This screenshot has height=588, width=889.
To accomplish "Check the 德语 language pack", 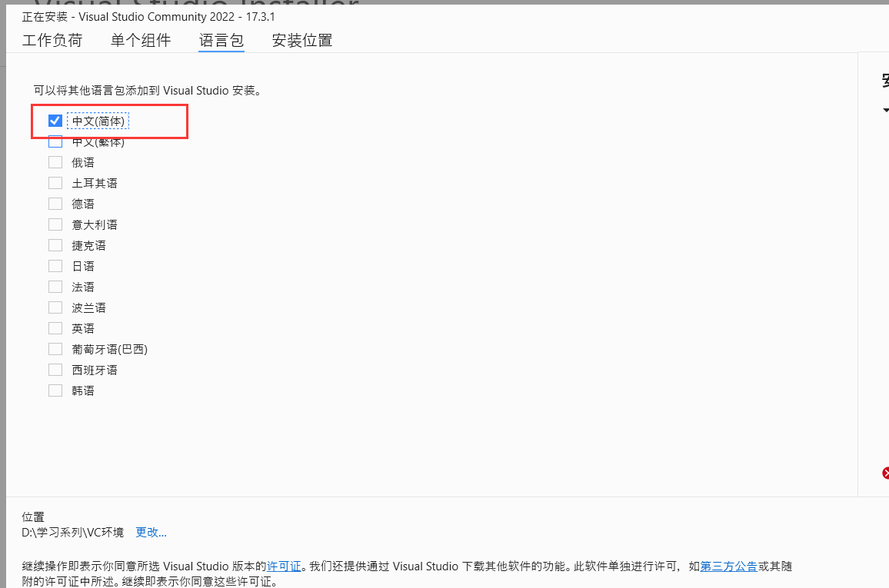I will pos(55,204).
